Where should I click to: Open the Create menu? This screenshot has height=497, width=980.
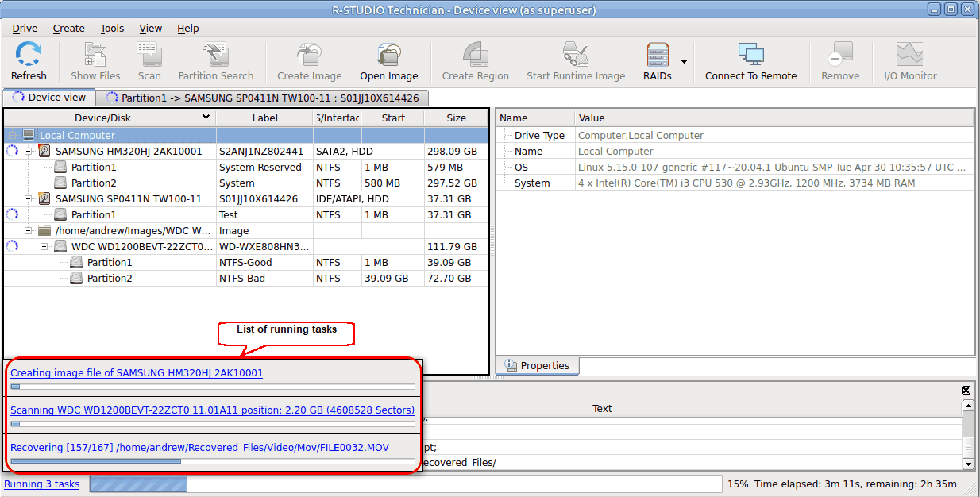69,28
